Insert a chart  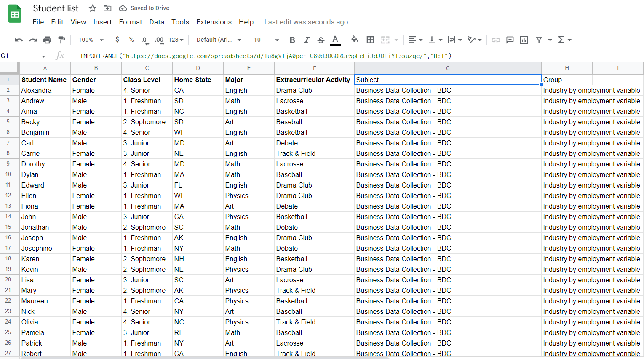[524, 40]
